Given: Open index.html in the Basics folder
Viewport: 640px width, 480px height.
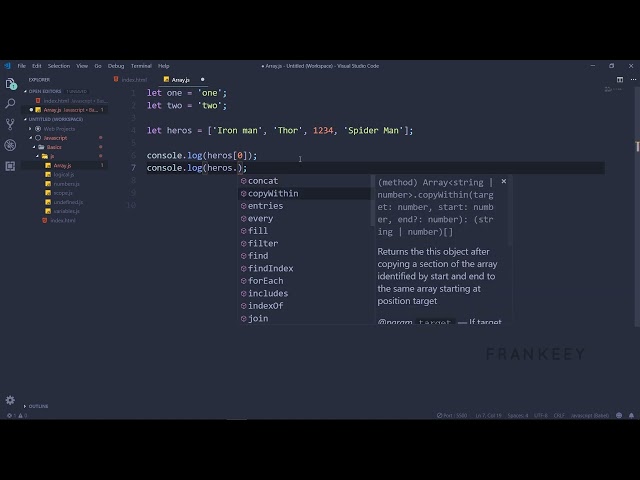Looking at the screenshot, I should [x=63, y=220].
